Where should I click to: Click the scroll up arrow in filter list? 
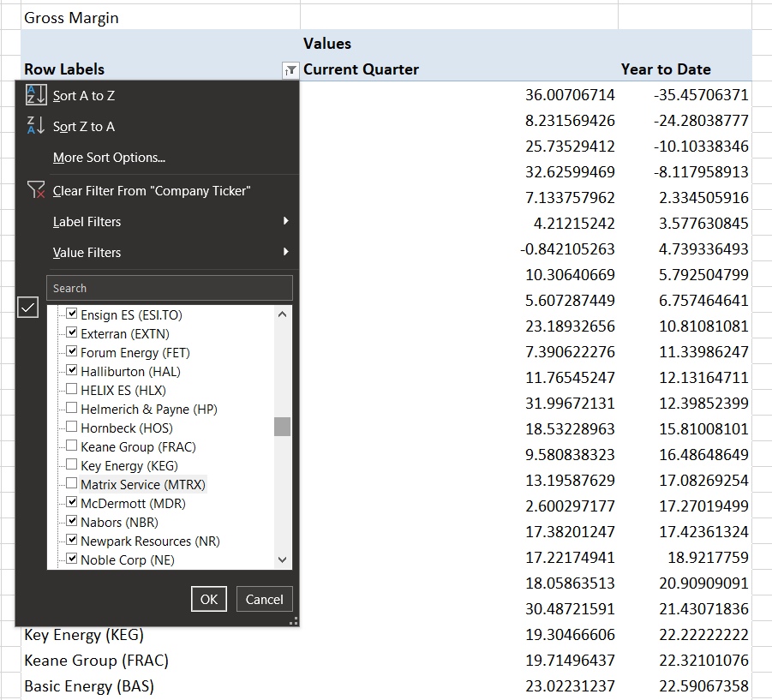click(283, 314)
